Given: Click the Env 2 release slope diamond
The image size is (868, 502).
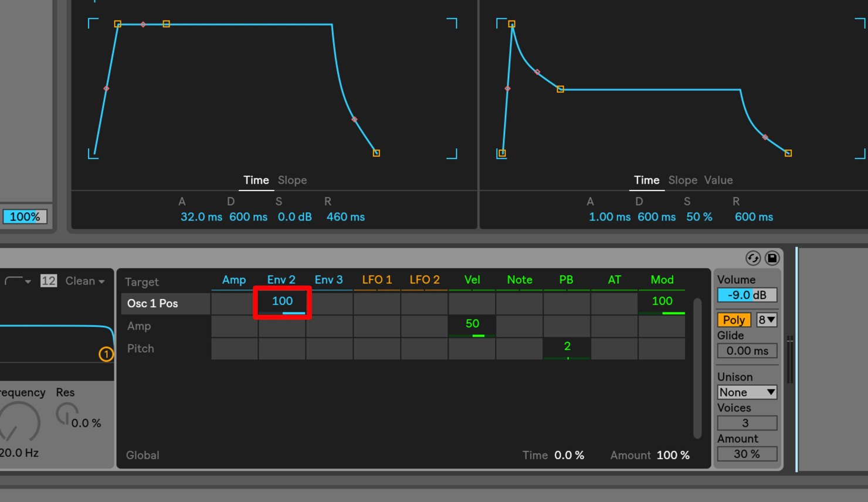Looking at the screenshot, I should (765, 137).
